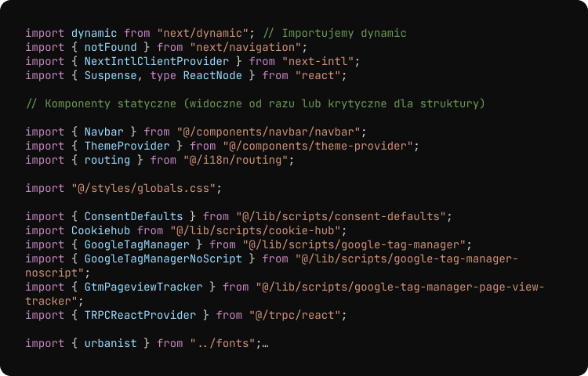The width and height of the screenshot is (588, 376).
Task: Click the trailing ellipsis after "../fonts"
Action: pos(266,343)
